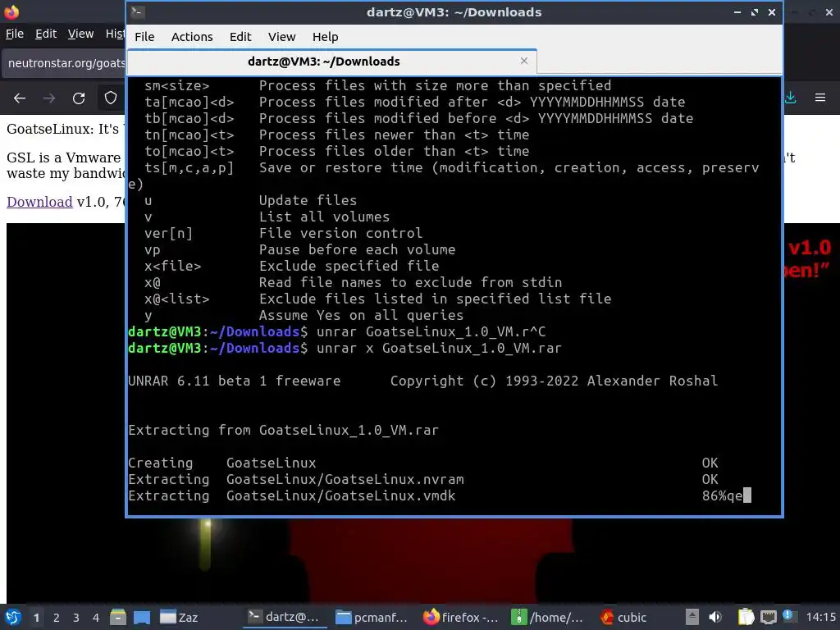840x630 pixels.
Task: Switch to the pcmanfm taskbar window
Action: point(372,617)
